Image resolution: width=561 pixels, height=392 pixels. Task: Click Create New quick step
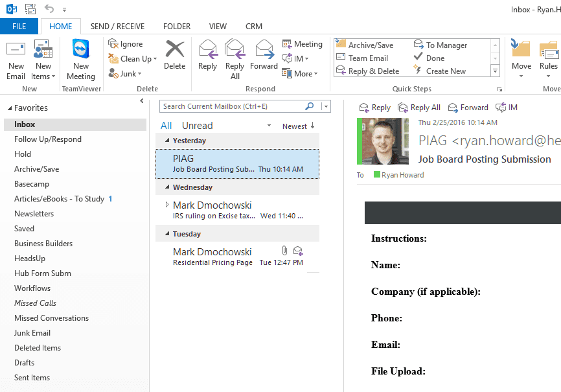pos(440,71)
